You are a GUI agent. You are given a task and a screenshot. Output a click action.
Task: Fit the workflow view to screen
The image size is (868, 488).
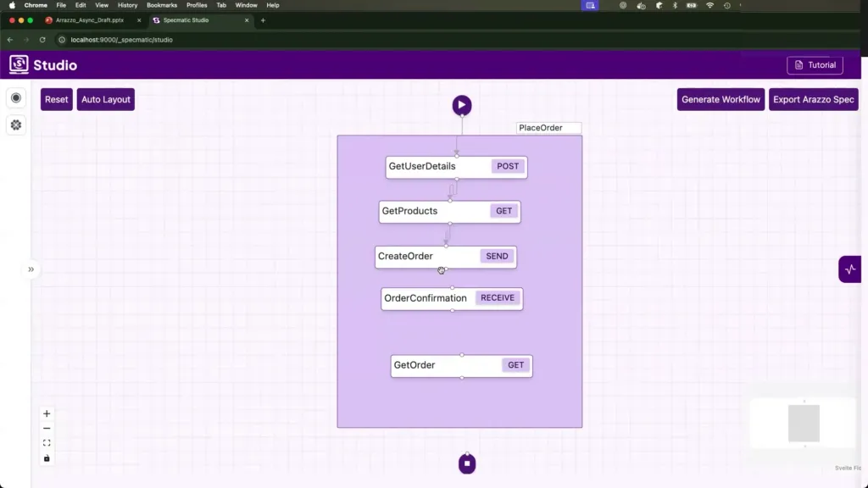coord(47,443)
